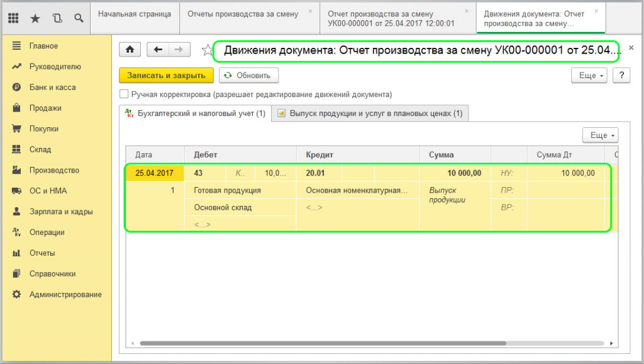
Task: Expand the Еще dropdown above the table
Action: (601, 135)
